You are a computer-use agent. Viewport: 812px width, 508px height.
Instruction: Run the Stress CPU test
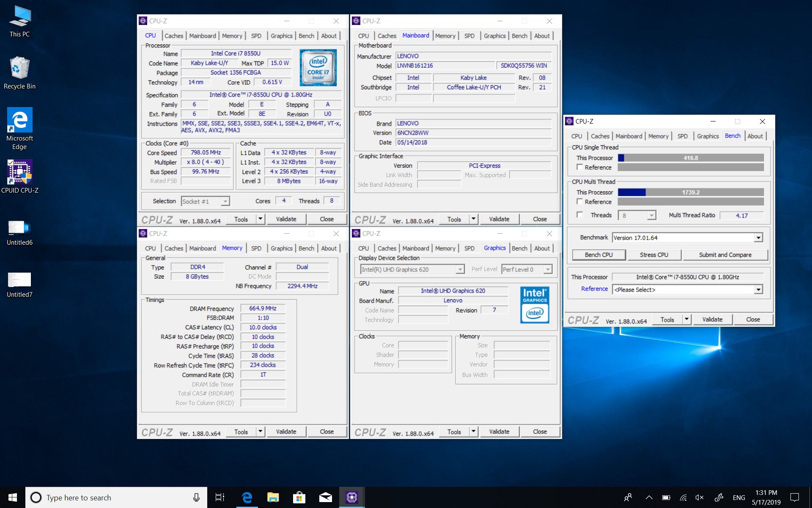tap(654, 254)
